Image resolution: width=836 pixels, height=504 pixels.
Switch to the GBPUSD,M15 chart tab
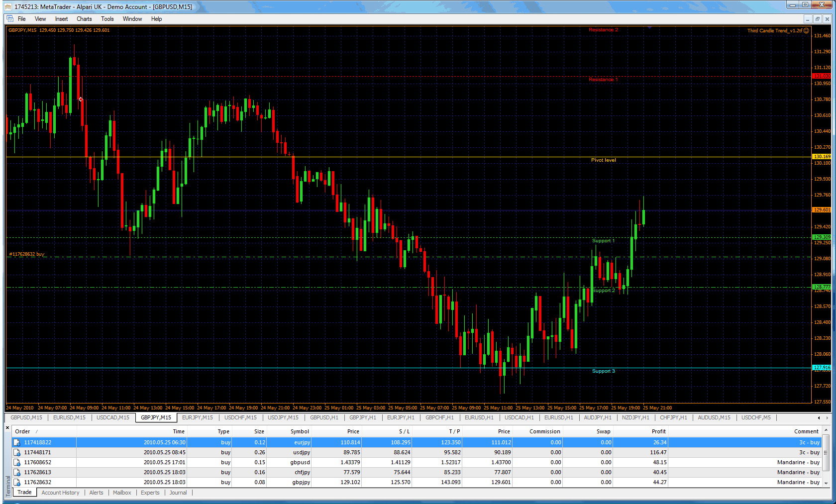point(26,417)
